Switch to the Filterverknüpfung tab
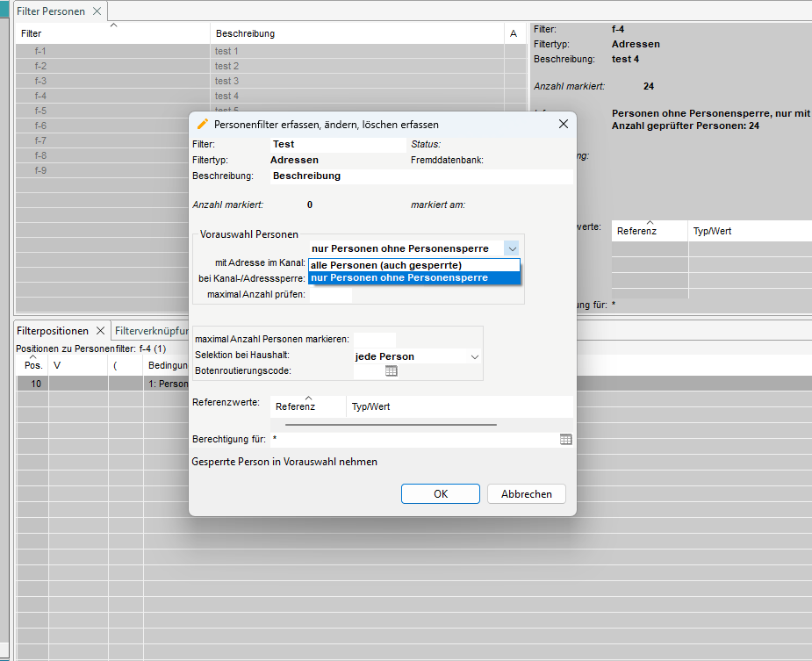Viewport: 812px width, 661px height. tap(152, 331)
